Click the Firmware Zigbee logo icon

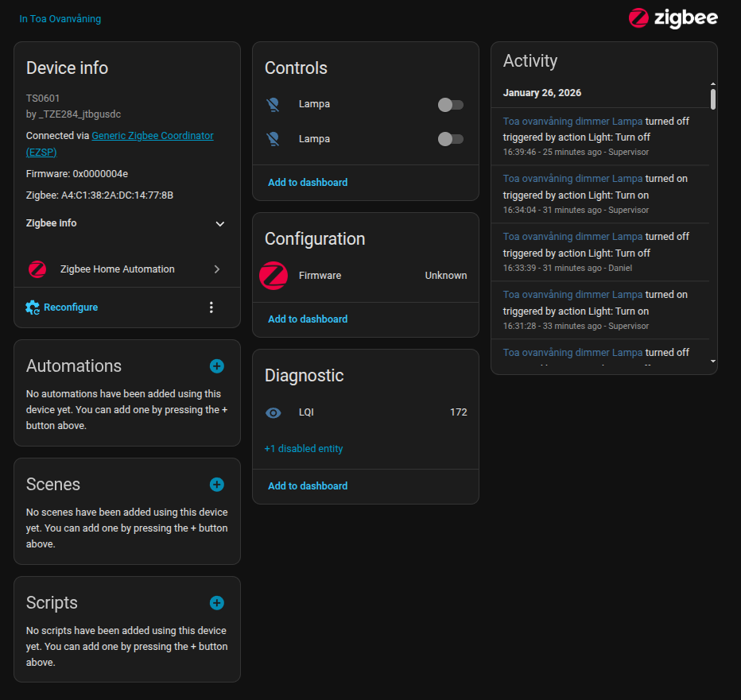tap(274, 276)
